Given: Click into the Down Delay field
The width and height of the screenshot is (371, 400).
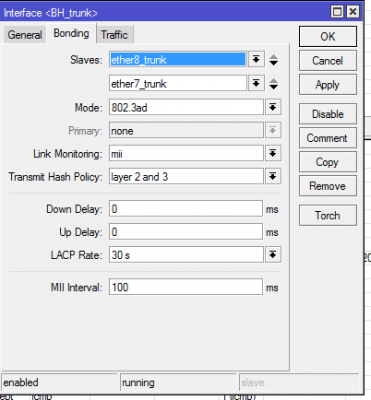Looking at the screenshot, I should [x=186, y=209].
